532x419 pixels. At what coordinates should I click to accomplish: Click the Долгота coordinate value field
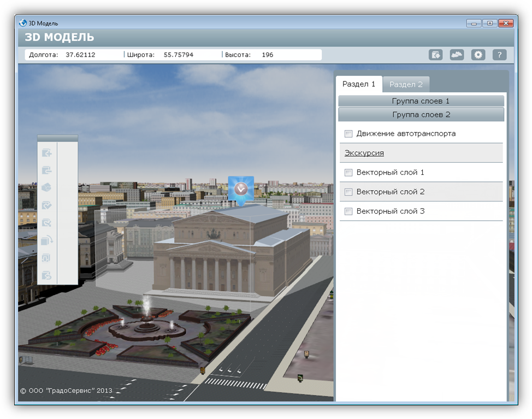click(x=80, y=55)
